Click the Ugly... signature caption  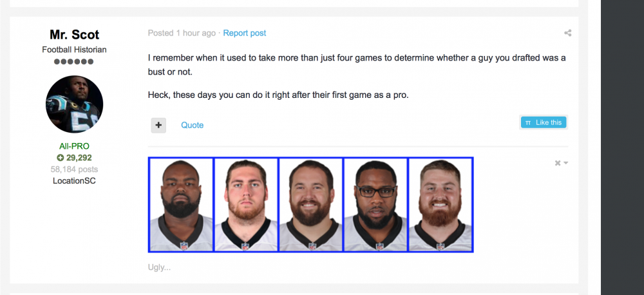click(x=159, y=267)
